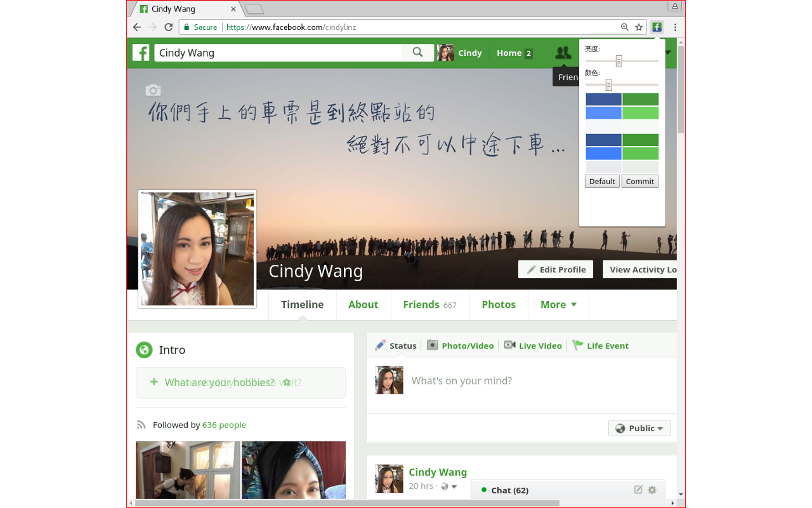Pick the dark blue swatch in the upper swatch group

click(603, 100)
